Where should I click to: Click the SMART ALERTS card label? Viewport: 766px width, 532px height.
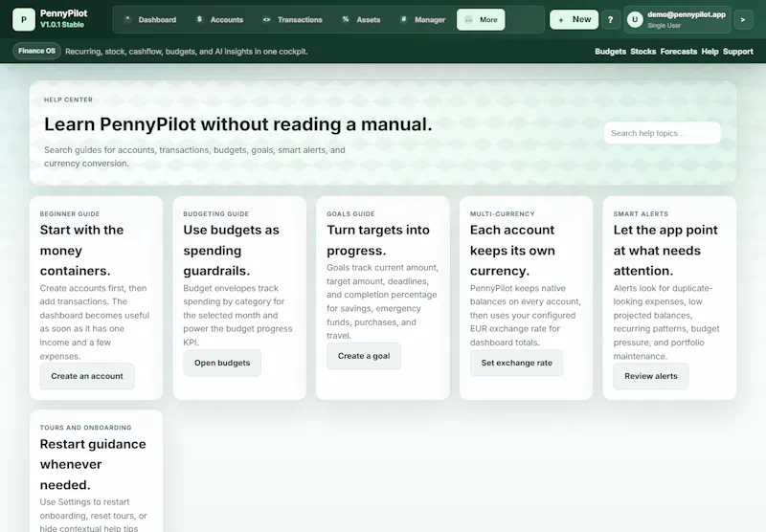(x=641, y=213)
